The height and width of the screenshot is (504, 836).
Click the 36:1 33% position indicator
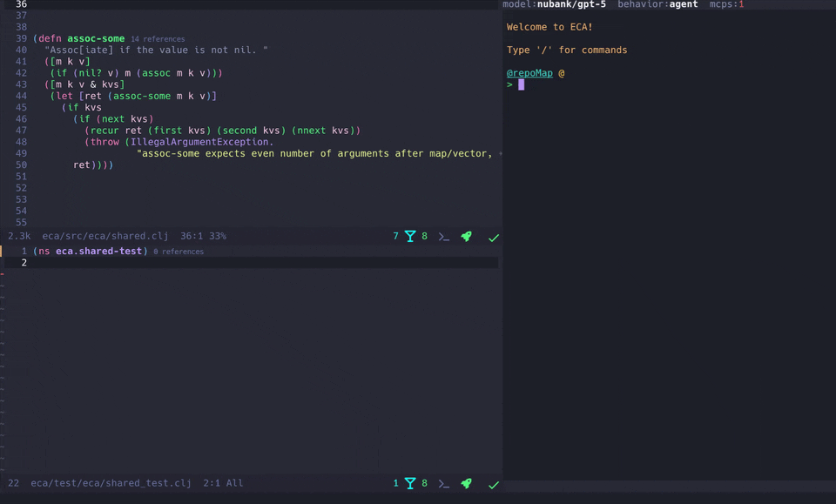203,236
